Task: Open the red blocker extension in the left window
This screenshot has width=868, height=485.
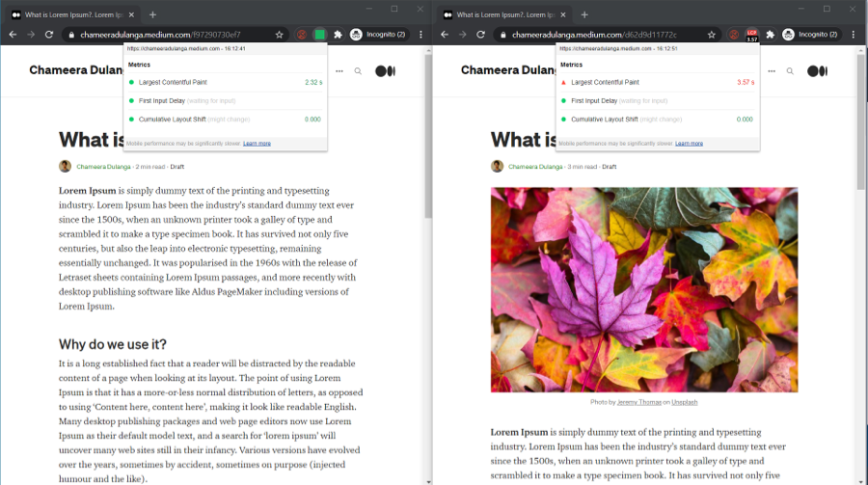Action: tap(302, 35)
